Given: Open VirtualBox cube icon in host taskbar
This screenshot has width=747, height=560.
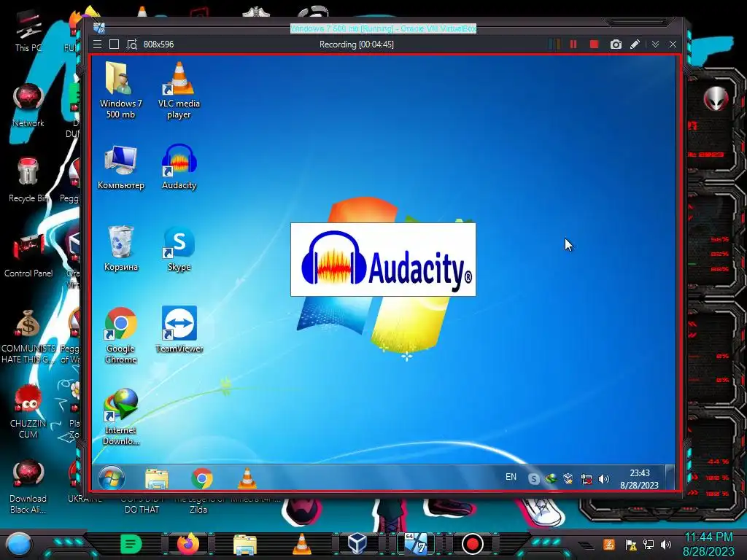Looking at the screenshot, I should (357, 544).
